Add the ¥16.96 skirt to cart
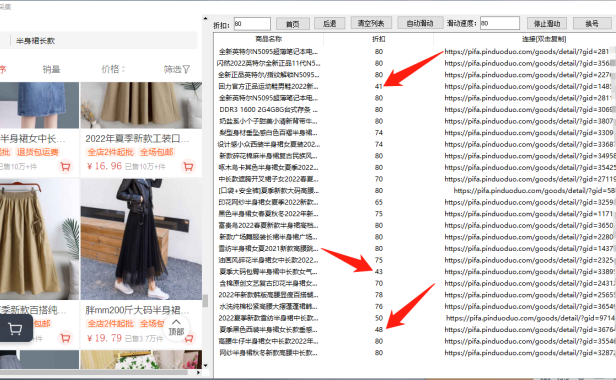This screenshot has height=380, width=616. [189, 166]
